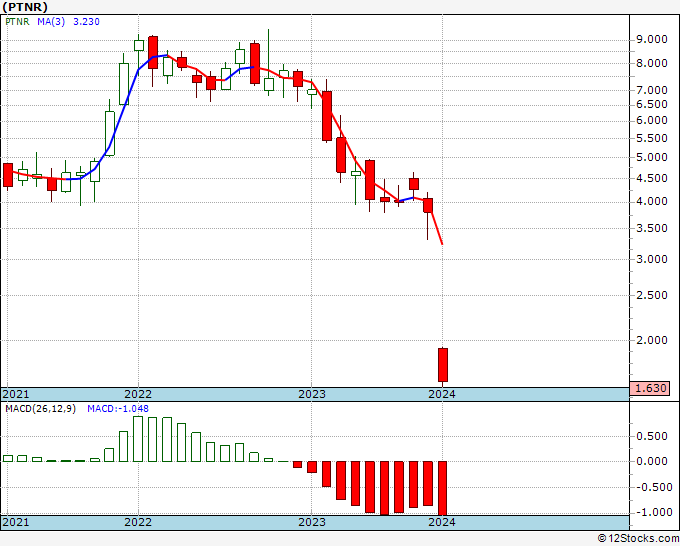The image size is (680, 546).
Task: Click the 8.000 price axis label
Action: pos(651,63)
